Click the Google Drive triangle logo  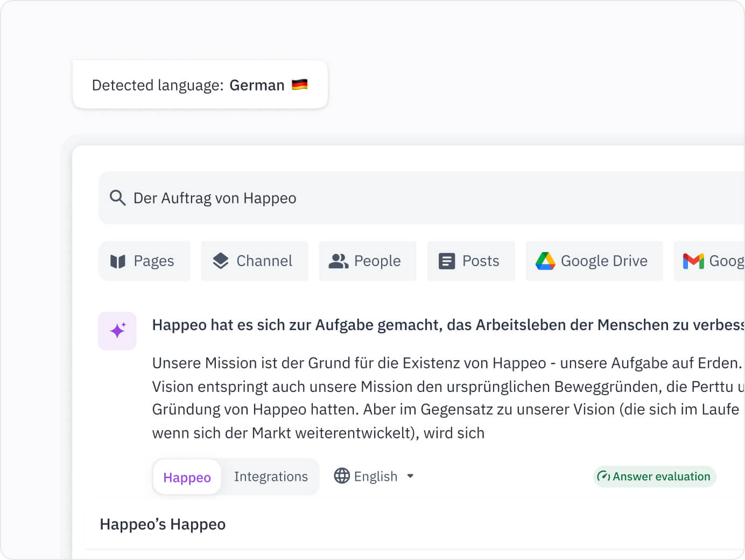pyautogui.click(x=545, y=261)
